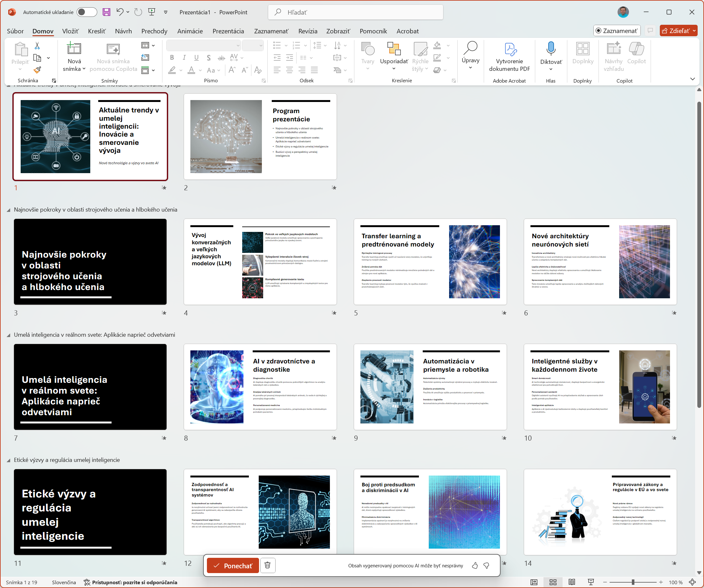Screen dimensions: 704x588
Task: Toggle the Zaznamenať record button
Action: pos(617,31)
